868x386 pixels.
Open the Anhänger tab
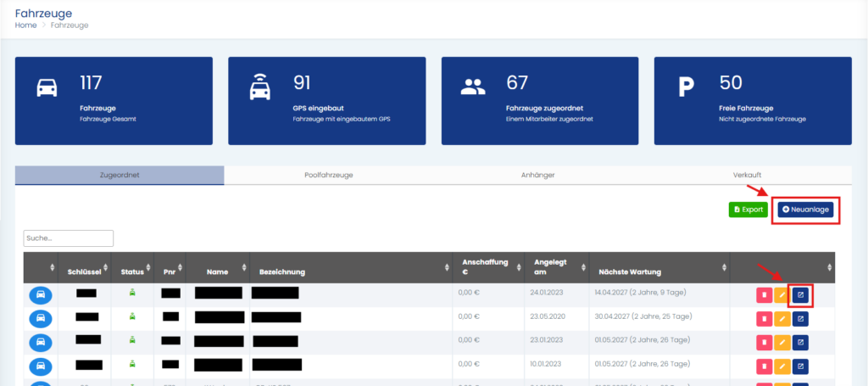pyautogui.click(x=538, y=175)
